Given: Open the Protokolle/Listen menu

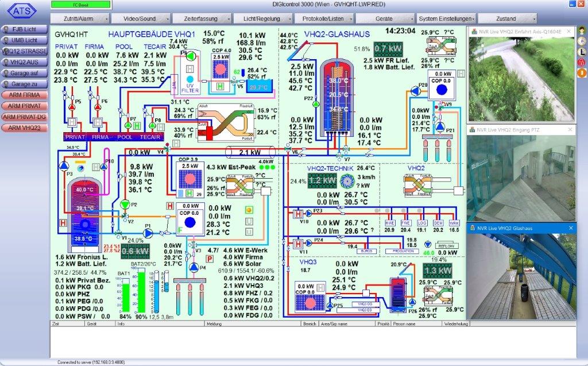Looking at the screenshot, I should (x=323, y=18).
